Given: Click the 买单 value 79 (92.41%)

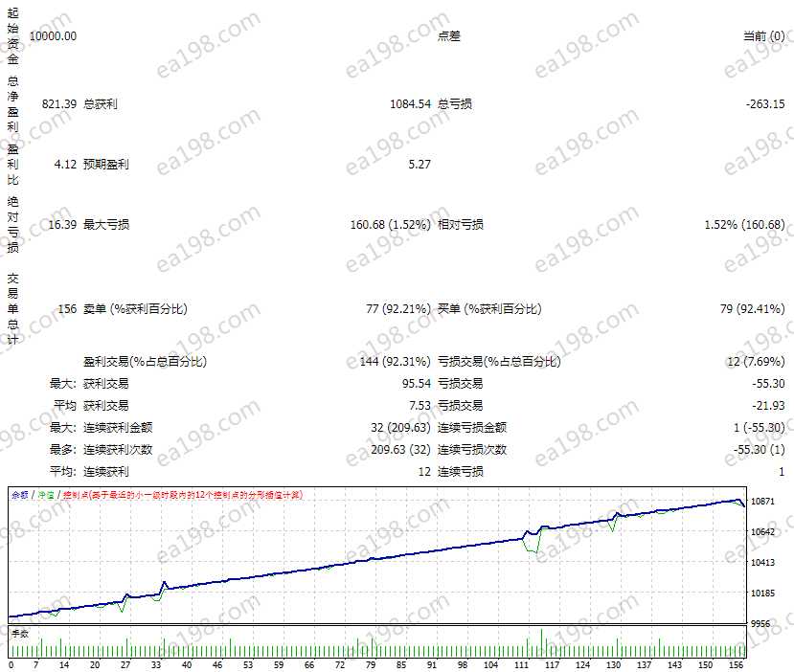Looking at the screenshot, I should tap(751, 308).
